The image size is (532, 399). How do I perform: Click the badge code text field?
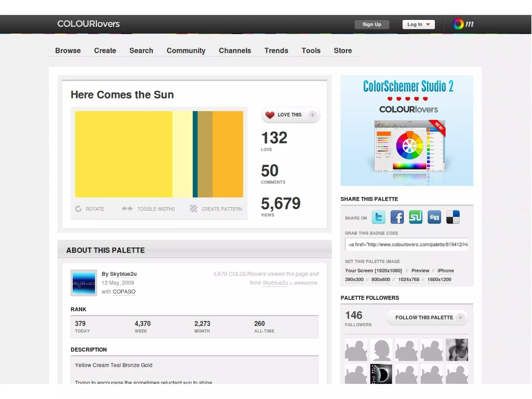click(406, 244)
